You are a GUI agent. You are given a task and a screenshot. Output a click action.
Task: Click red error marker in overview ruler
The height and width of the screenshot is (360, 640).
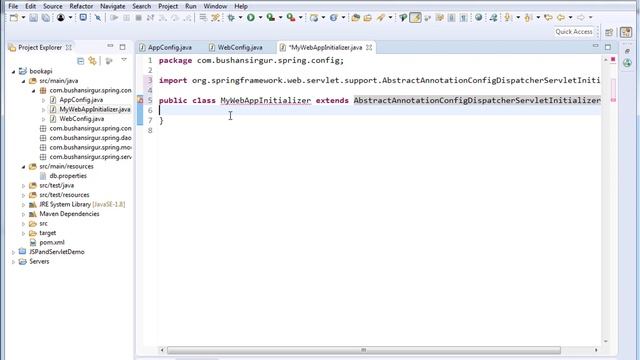613,60
